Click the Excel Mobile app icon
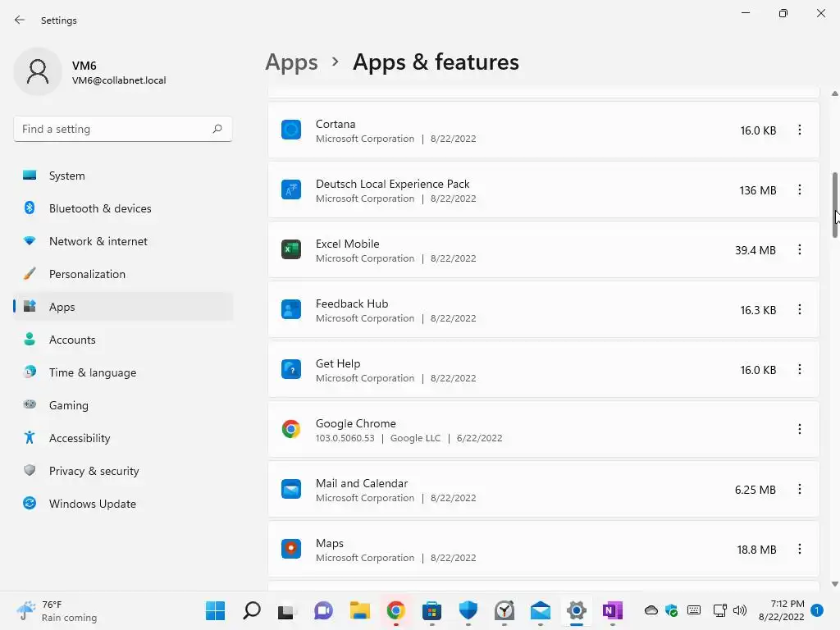The width and height of the screenshot is (840, 630). point(291,249)
